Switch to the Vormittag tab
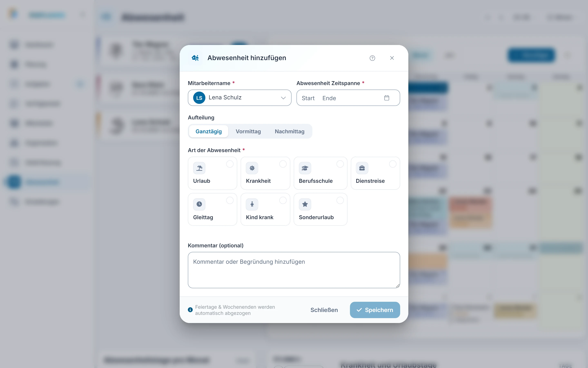Image resolution: width=588 pixels, height=368 pixels. point(248,131)
